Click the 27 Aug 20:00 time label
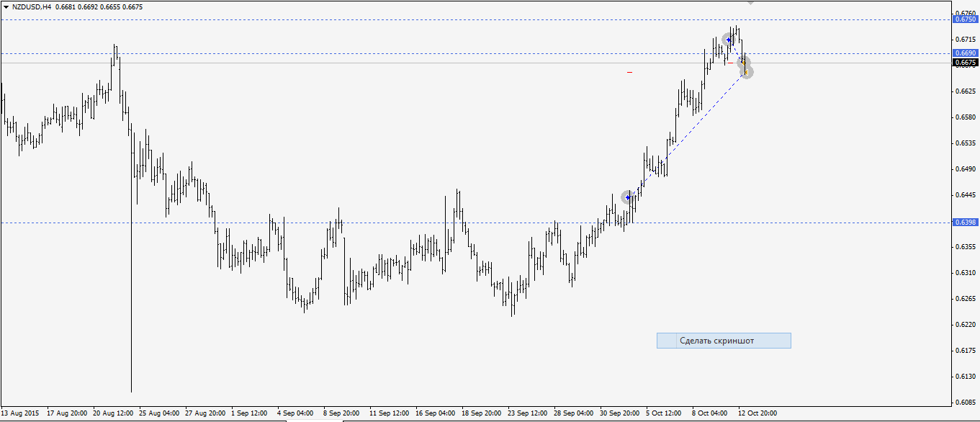Screen dimensions: 980x422 pos(205,413)
